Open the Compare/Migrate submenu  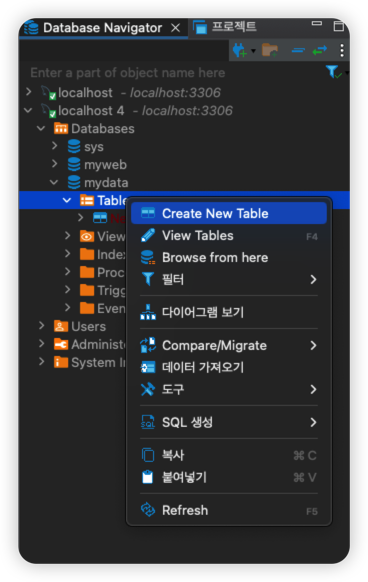(x=229, y=346)
